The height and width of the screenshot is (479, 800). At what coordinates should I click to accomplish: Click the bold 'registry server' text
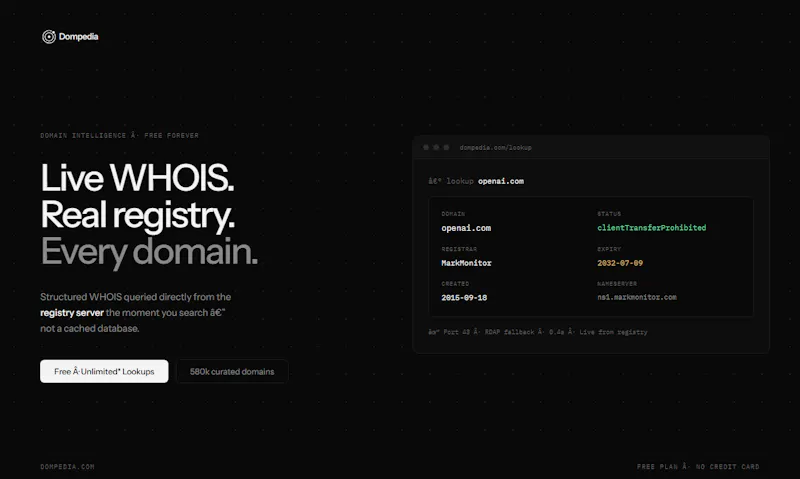pyautogui.click(x=72, y=313)
